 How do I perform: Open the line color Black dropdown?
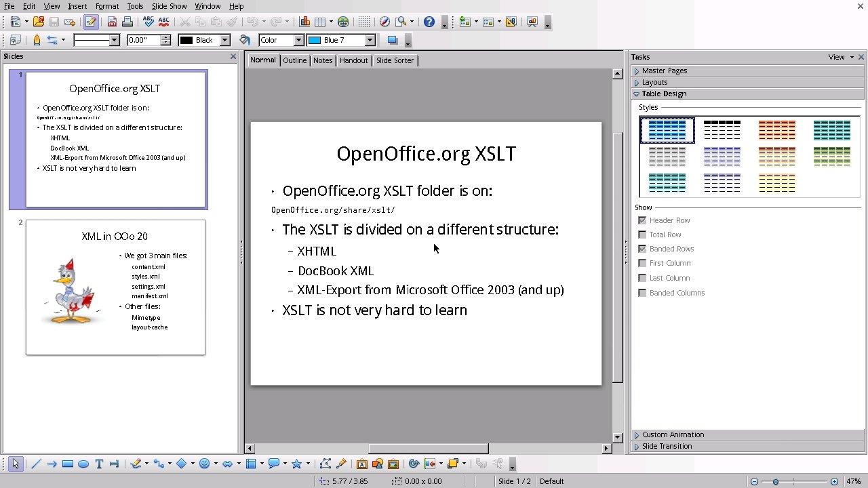point(224,40)
